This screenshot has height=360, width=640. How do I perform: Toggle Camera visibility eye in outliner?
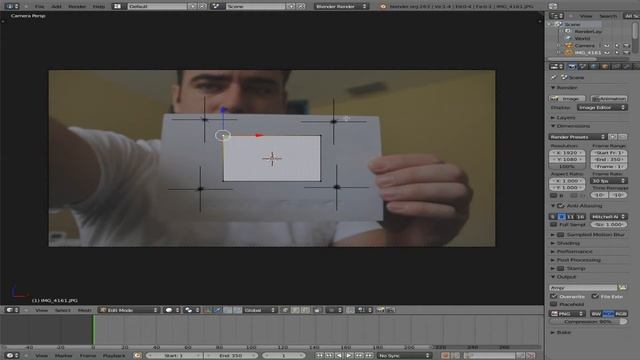pyautogui.click(x=607, y=45)
